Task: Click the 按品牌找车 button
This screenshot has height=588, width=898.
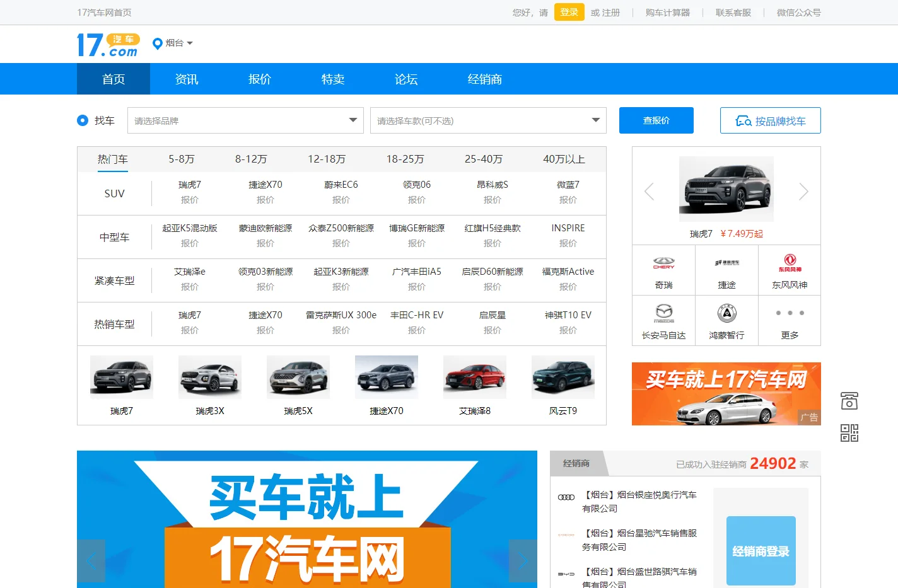Action: pos(771,120)
